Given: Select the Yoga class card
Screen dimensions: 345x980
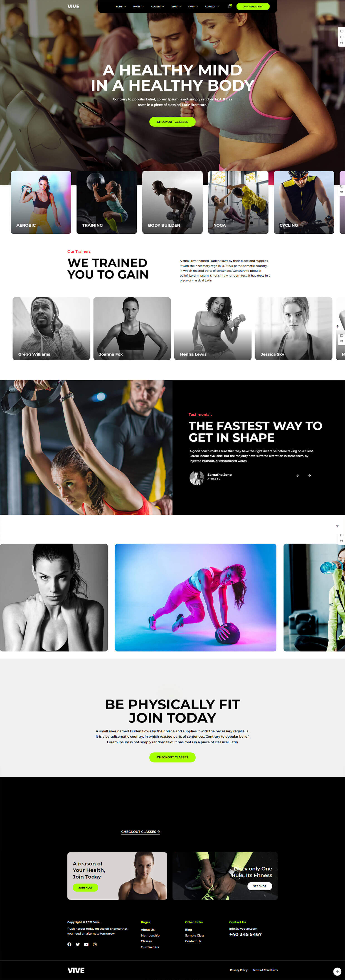Looking at the screenshot, I should pyautogui.click(x=238, y=202).
